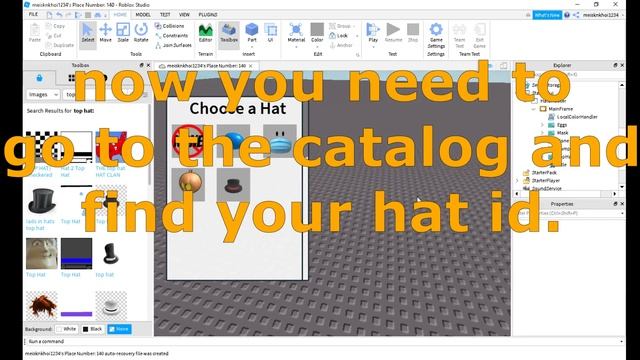Click Anchor in the Edit section

pos(341,45)
